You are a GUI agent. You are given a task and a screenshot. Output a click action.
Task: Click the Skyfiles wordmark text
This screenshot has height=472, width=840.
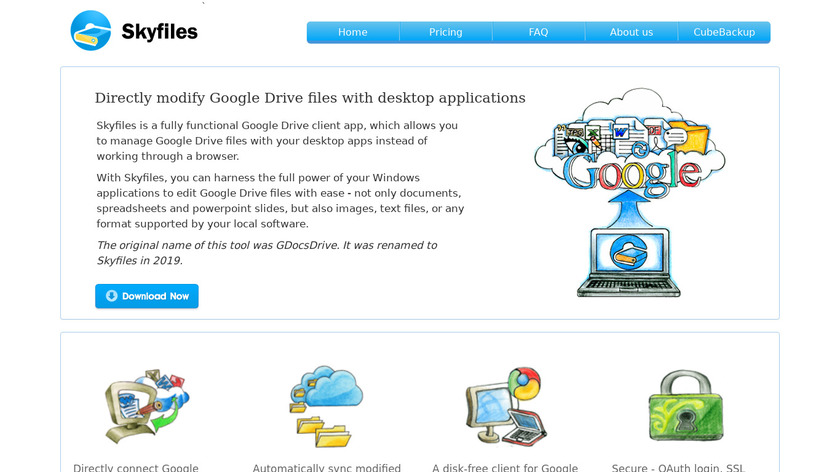tap(160, 32)
